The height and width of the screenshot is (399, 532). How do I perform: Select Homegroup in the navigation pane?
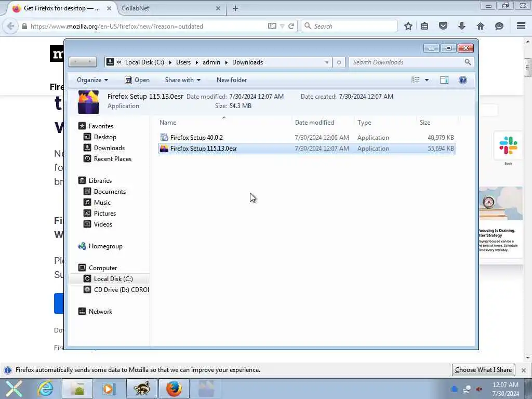click(x=105, y=246)
